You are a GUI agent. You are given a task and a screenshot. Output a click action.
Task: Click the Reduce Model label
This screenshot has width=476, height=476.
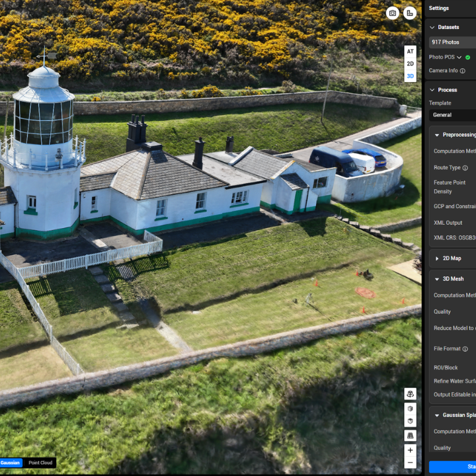click(454, 328)
